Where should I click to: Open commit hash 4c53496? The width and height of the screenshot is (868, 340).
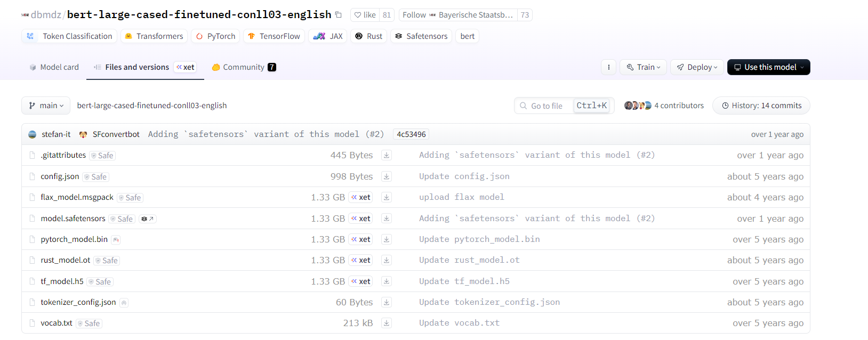point(411,134)
